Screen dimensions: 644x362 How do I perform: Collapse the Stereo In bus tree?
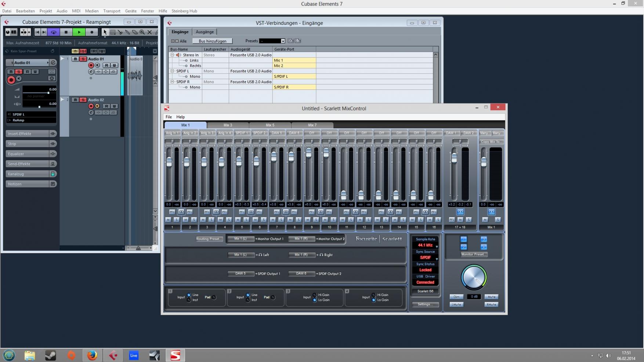point(172,55)
